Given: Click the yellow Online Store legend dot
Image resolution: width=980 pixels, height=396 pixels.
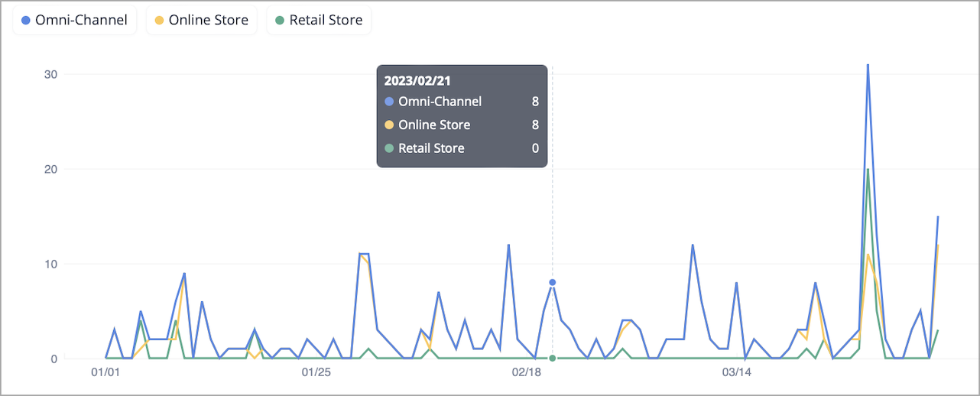Looking at the screenshot, I should coord(160,21).
